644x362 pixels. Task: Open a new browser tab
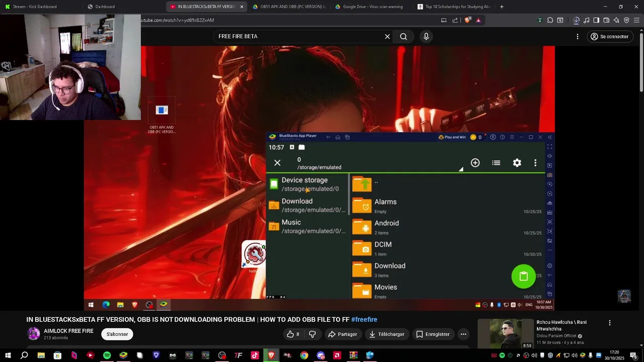click(502, 7)
